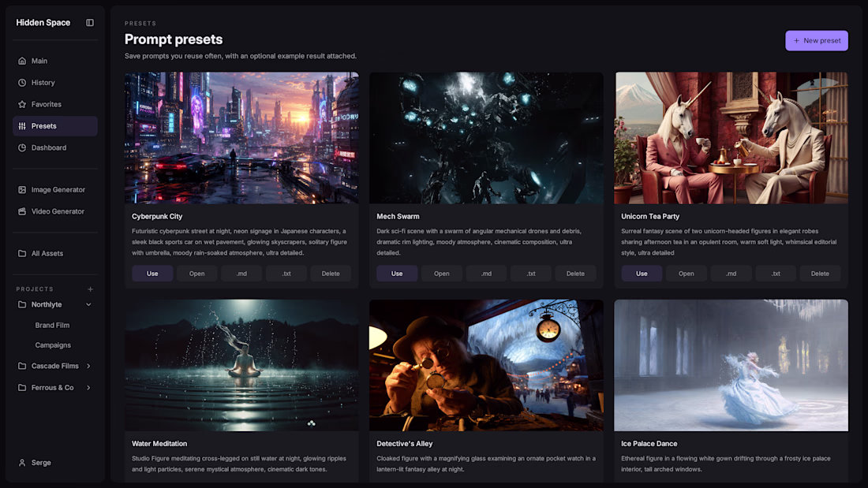
Task: Expand the Ferrous & Co project chevron
Action: (x=88, y=387)
